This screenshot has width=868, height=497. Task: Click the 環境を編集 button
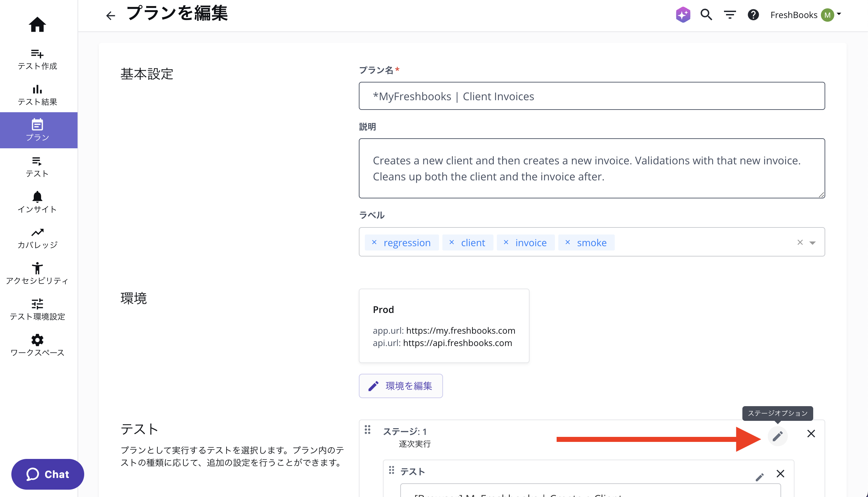(x=401, y=386)
